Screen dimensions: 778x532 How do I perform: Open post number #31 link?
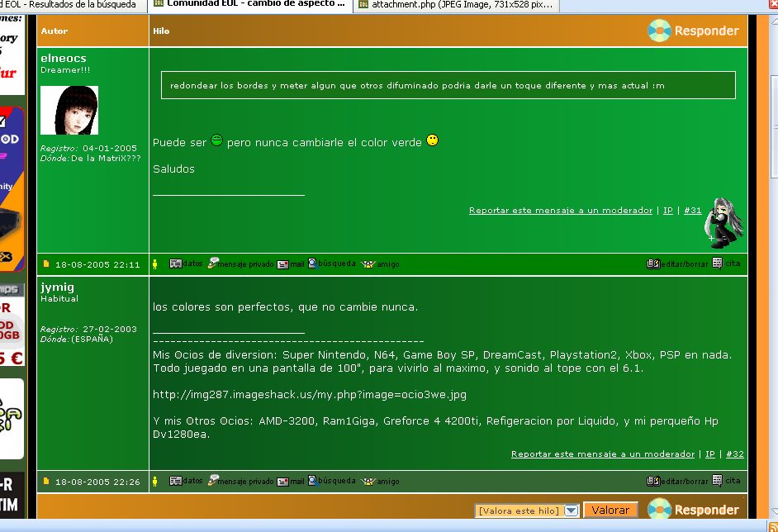click(693, 211)
